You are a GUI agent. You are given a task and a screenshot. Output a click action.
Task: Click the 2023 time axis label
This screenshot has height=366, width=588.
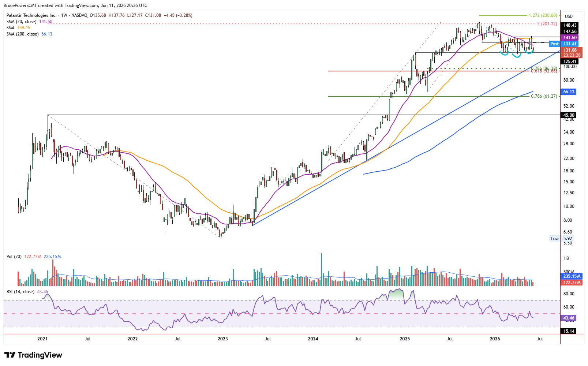click(223, 339)
